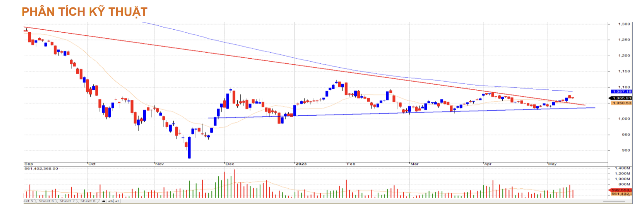The image size is (644, 209).
Task: Click the black 1,065.91 price marker
Action: [621, 98]
